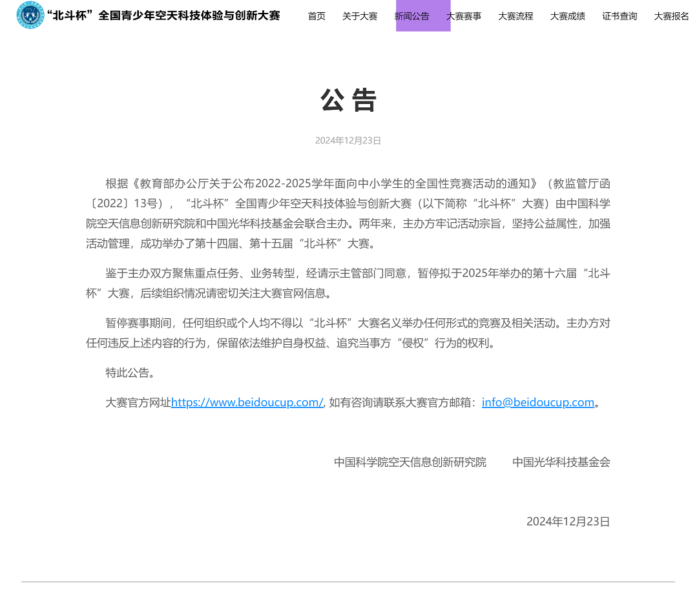Click the 公告 heading
The height and width of the screenshot is (616, 697).
[349, 100]
